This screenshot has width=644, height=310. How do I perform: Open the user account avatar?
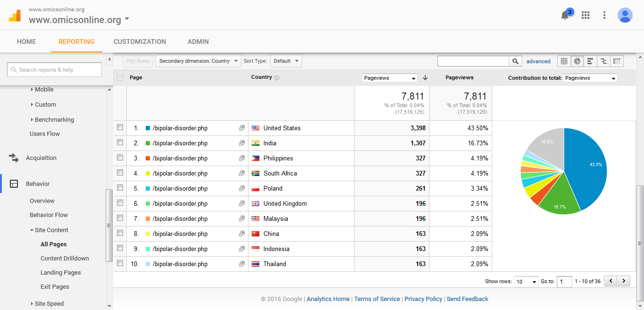tap(625, 15)
